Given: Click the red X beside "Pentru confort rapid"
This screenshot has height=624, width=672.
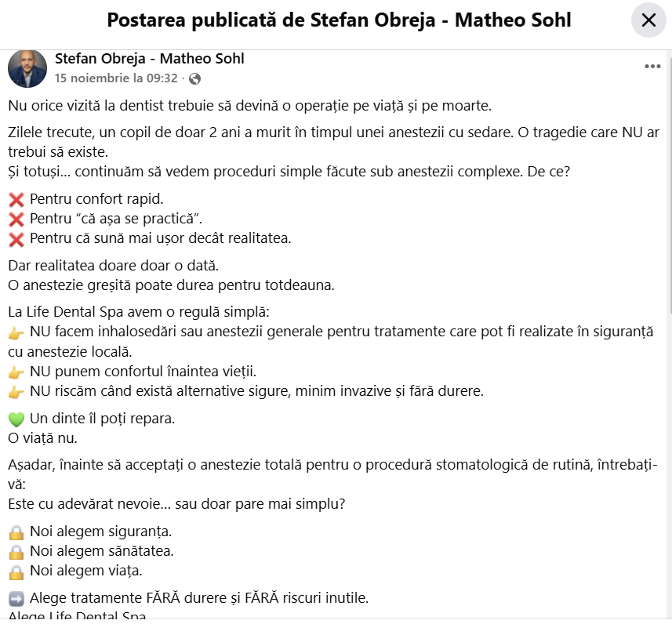Looking at the screenshot, I should pos(16,199).
